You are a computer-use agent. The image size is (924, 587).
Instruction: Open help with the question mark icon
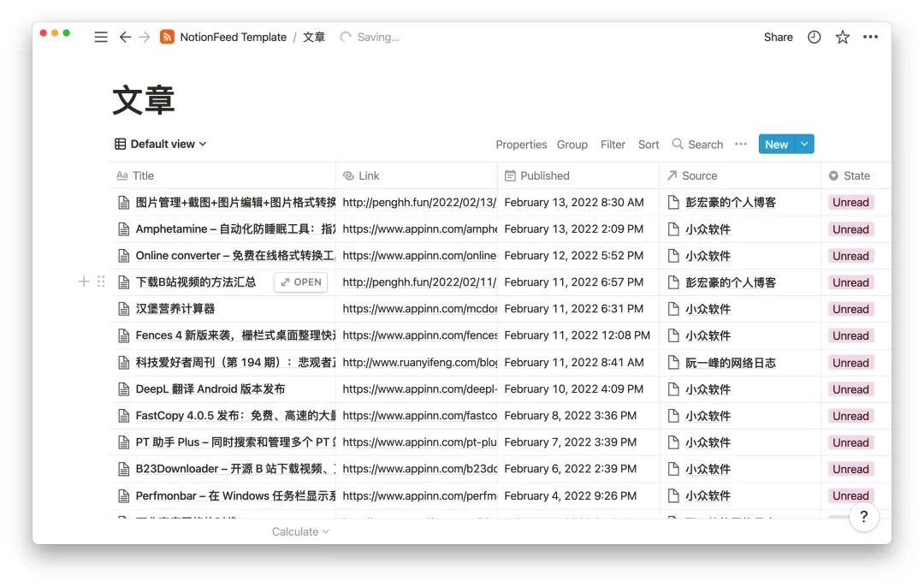pyautogui.click(x=864, y=517)
